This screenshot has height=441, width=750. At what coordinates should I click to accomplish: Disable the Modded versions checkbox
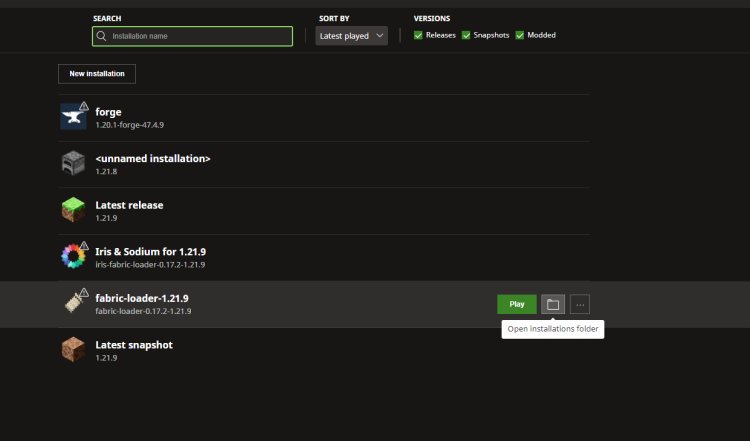tap(520, 35)
